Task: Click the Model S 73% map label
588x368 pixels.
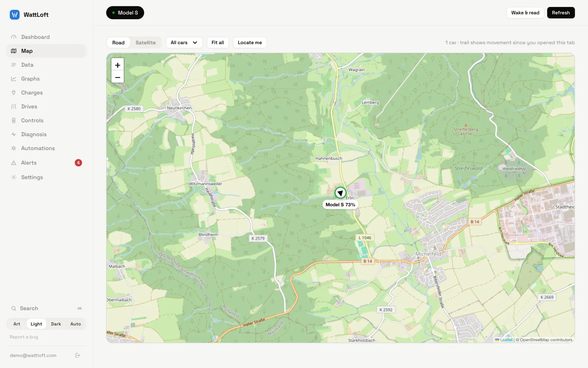Action: click(340, 205)
